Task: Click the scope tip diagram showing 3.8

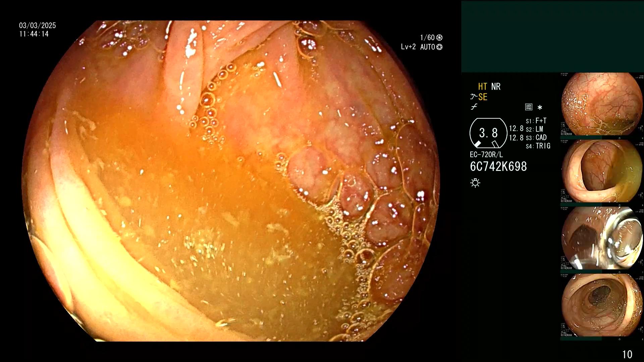Action: (488, 133)
